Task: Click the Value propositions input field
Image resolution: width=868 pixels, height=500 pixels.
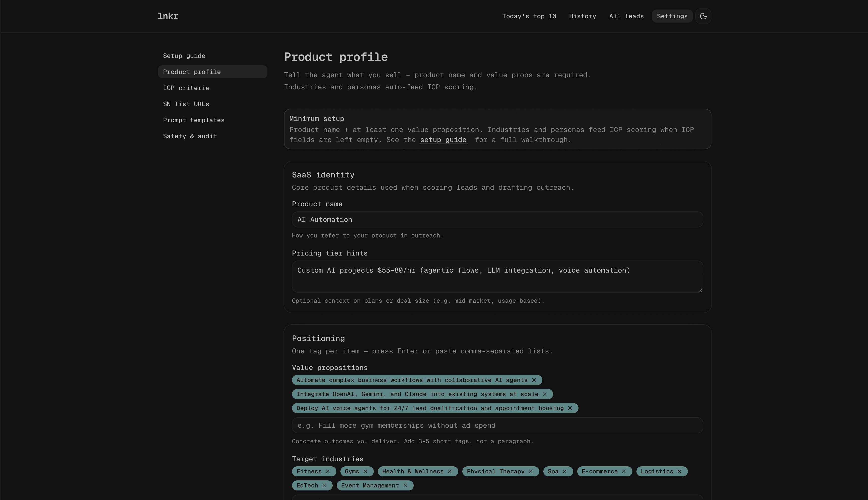Action: tap(497, 425)
